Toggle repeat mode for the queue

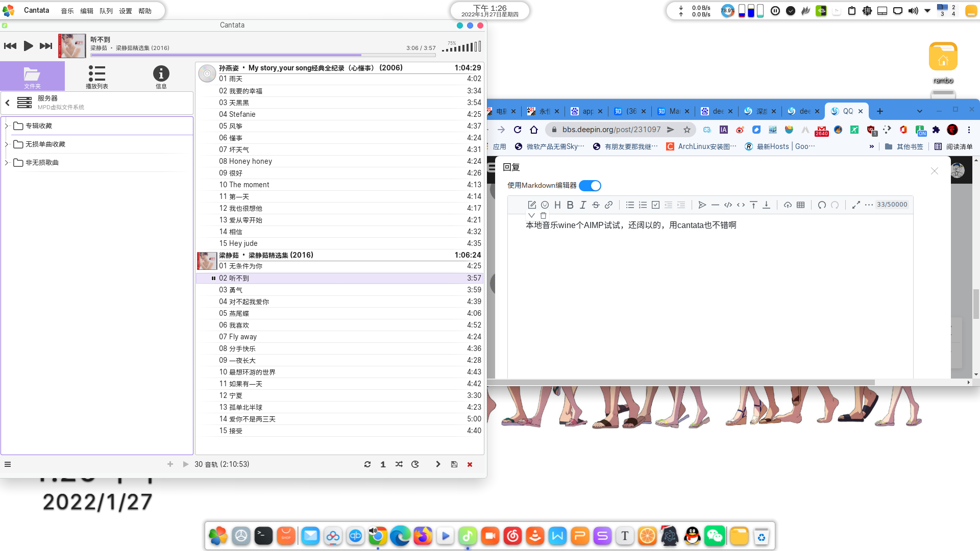pyautogui.click(x=367, y=464)
